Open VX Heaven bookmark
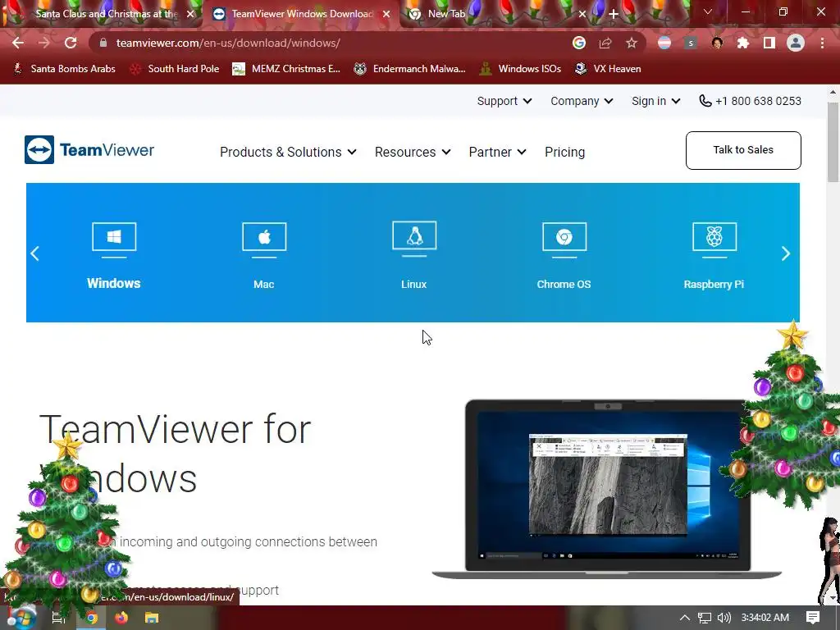This screenshot has height=630, width=840. (x=608, y=69)
